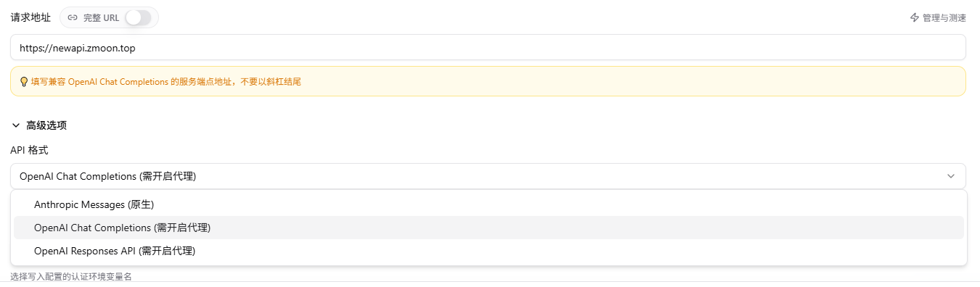The height and width of the screenshot is (287, 980).
Task: Click the API 格式 combo box selected value
Action: [x=107, y=176]
